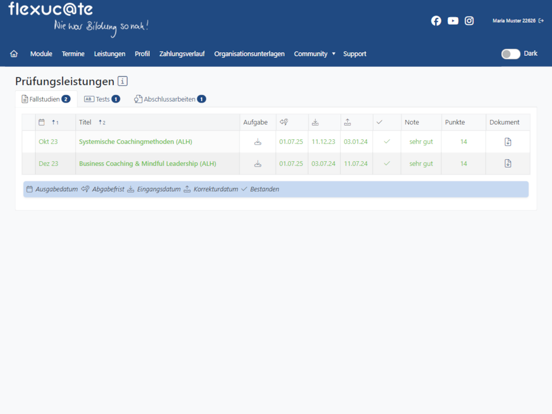Click the Bestanden checkmark column header
552x414 pixels.
coord(379,122)
